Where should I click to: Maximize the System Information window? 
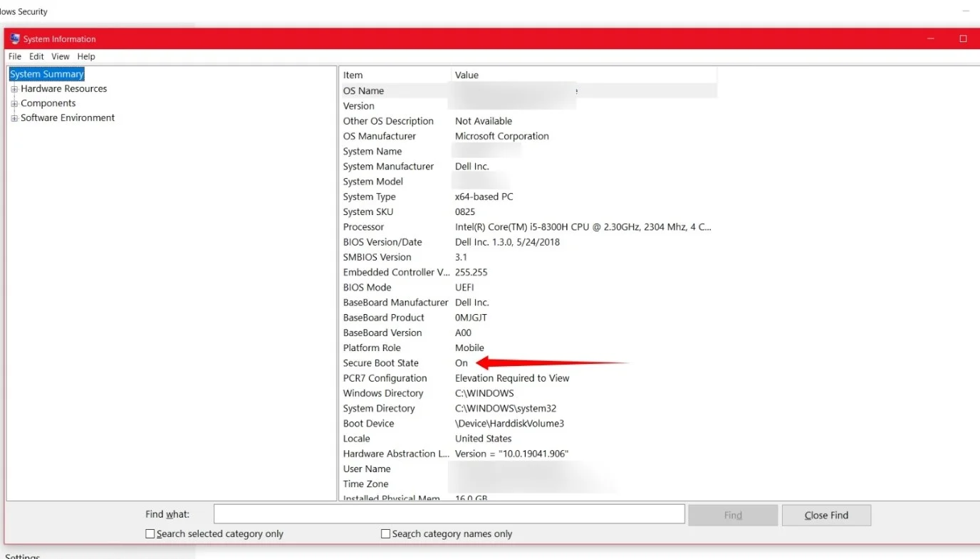tap(963, 39)
